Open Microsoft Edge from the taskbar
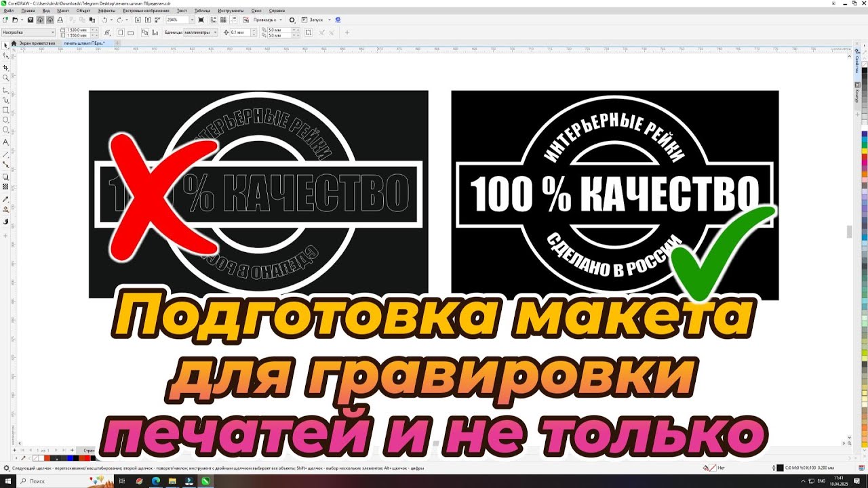This screenshot has width=868, height=488. click(155, 481)
